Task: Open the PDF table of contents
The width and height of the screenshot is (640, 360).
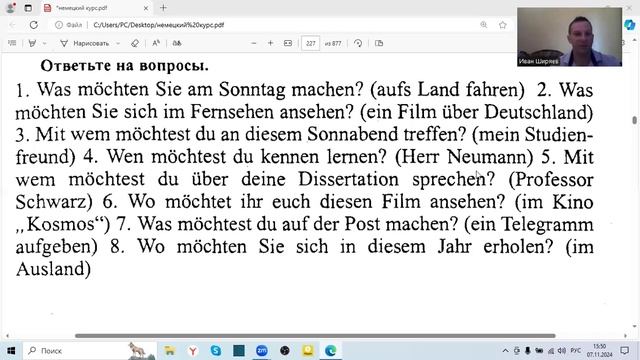Action: (x=12, y=43)
